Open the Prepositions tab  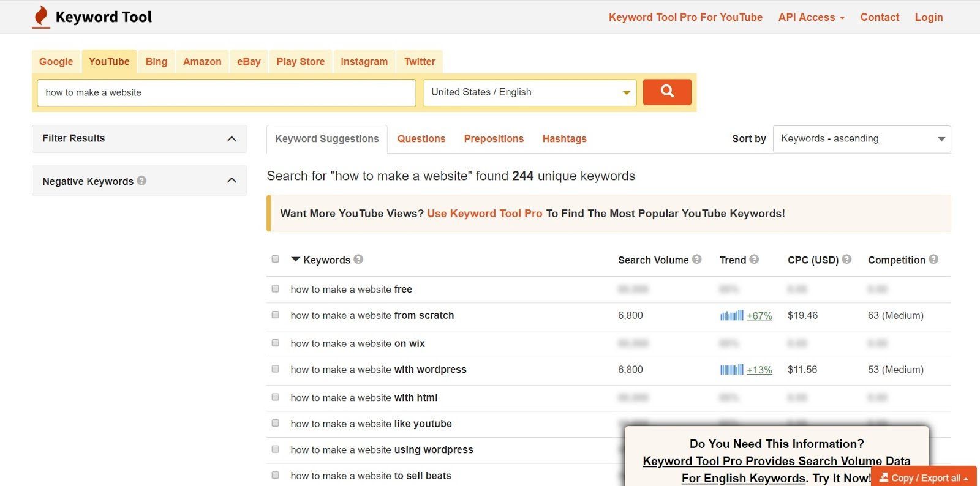pyautogui.click(x=494, y=139)
